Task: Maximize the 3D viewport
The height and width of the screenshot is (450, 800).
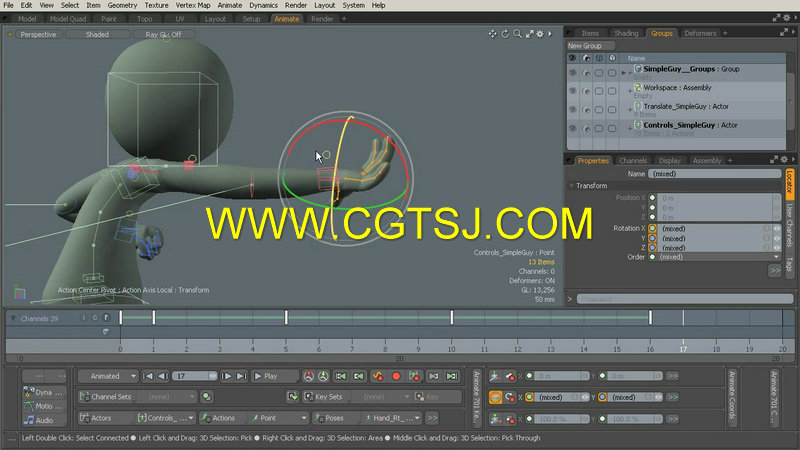Action: coord(530,34)
